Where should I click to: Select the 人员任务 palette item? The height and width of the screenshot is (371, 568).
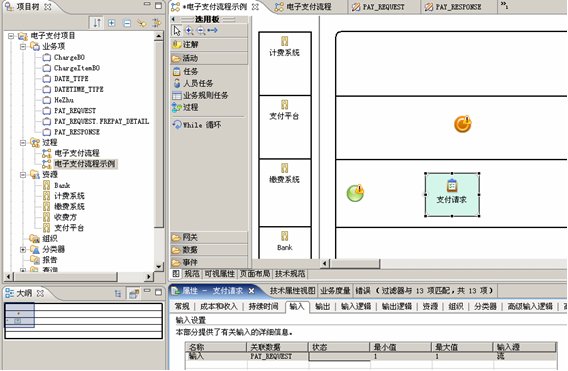tap(193, 83)
